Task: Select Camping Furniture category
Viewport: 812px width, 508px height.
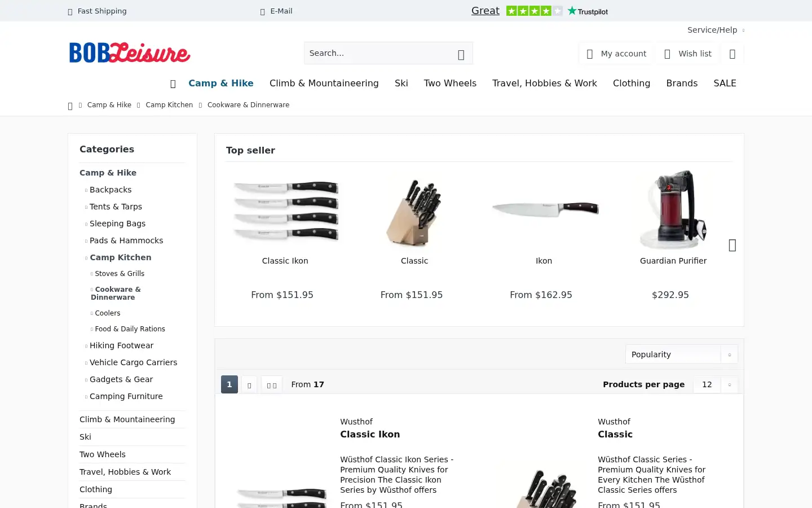Action: click(126, 396)
